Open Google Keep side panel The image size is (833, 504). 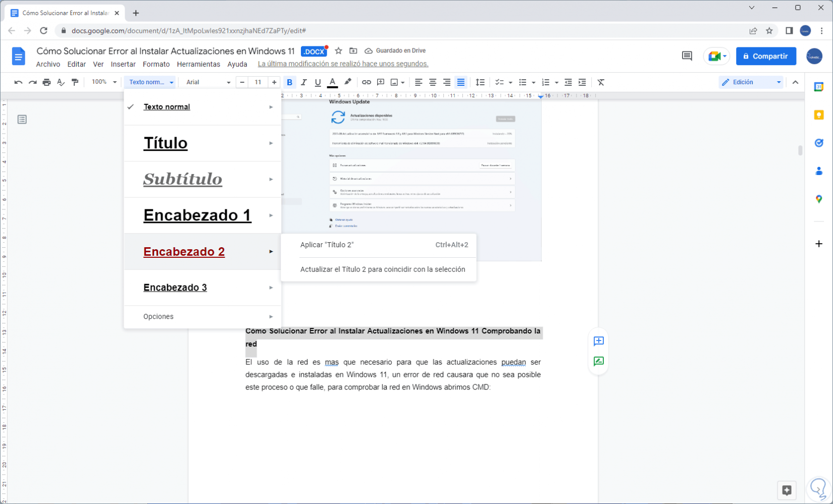pos(819,115)
